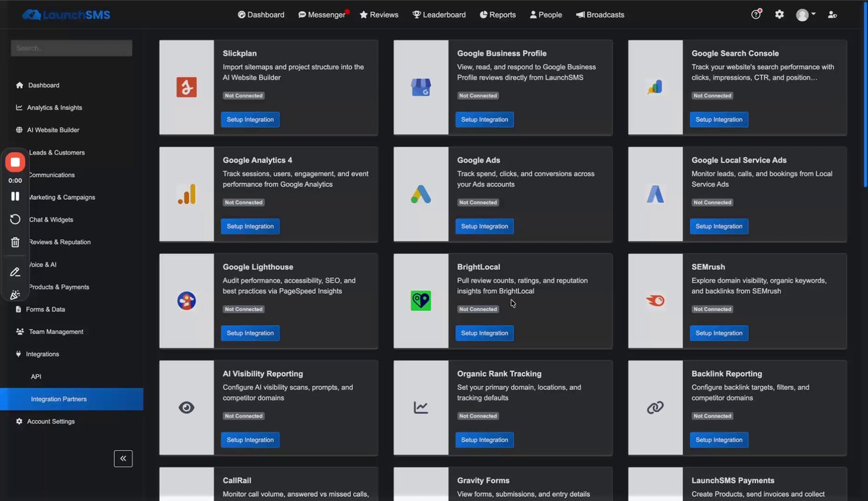Click the Google Local Service Ads logo
Screen dimensions: 868x501
pos(655,194)
